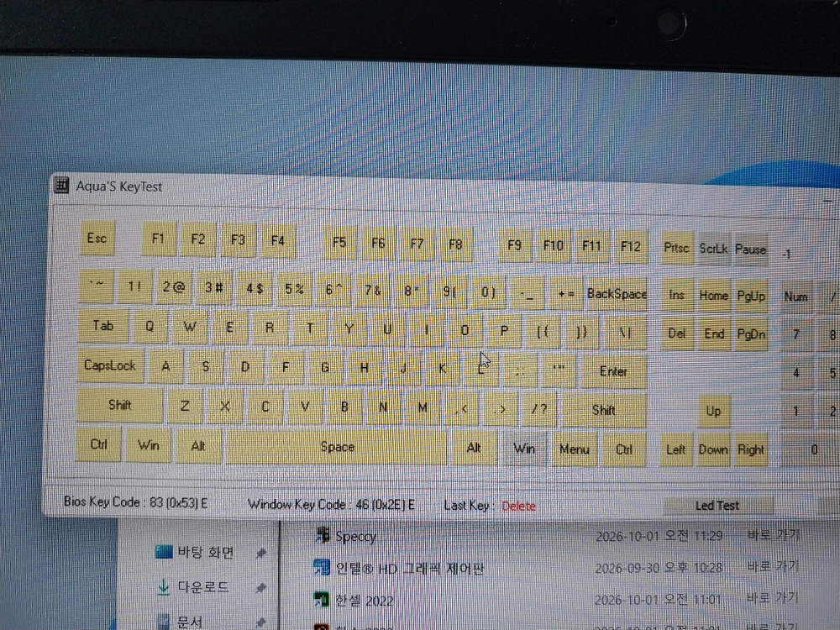The image size is (840, 630).
Task: Click the left Win key button
Action: pos(149,444)
